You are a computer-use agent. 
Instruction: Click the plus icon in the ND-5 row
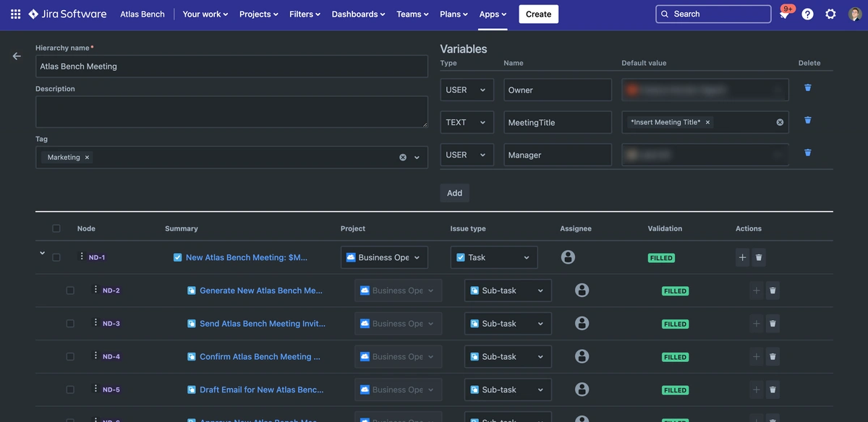[x=757, y=389]
